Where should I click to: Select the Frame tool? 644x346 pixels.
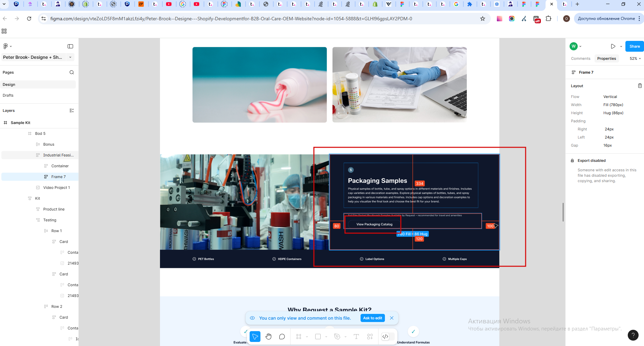point(298,337)
